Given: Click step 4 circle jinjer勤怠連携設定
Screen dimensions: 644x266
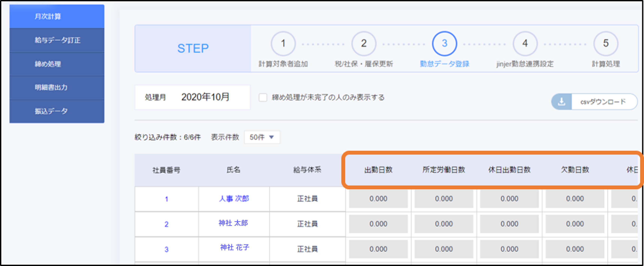Looking at the screenshot, I should tap(525, 43).
